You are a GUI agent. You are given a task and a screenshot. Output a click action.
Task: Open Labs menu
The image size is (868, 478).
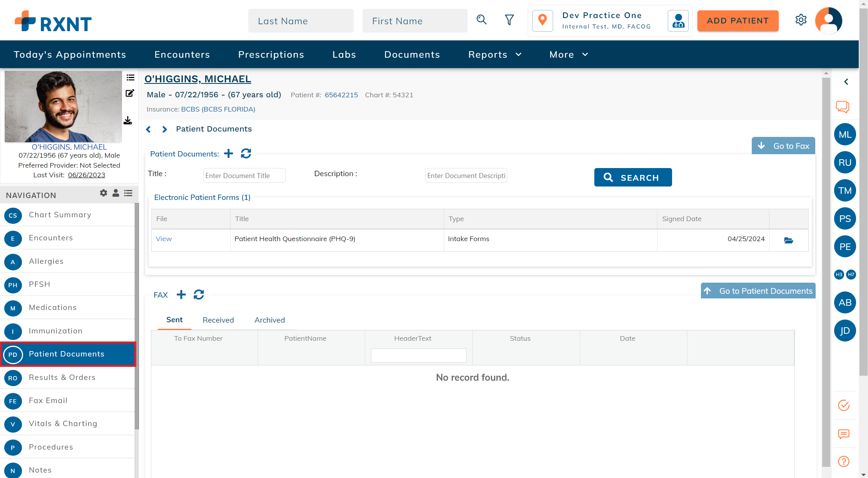click(x=344, y=55)
